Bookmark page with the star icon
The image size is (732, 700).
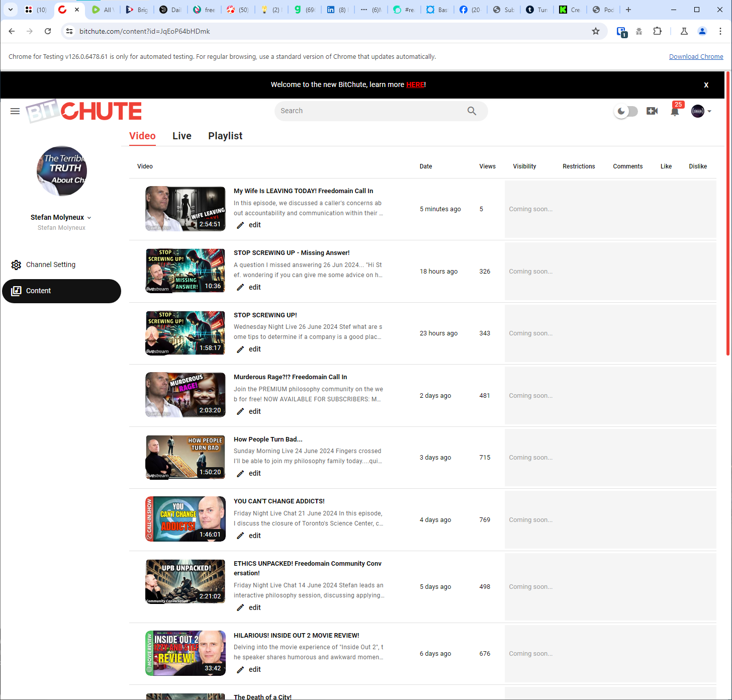[x=596, y=31]
